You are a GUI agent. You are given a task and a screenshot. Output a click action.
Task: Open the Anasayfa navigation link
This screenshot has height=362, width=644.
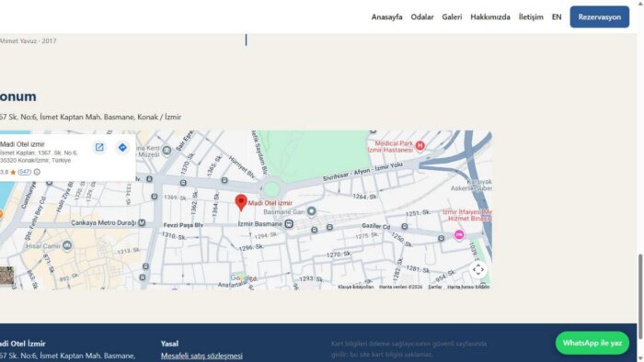point(386,17)
